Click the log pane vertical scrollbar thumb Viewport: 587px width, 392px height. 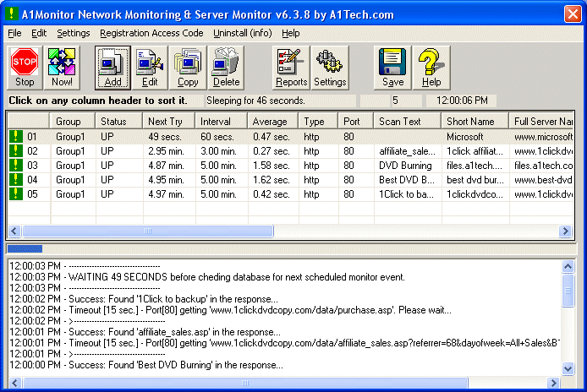click(x=568, y=291)
